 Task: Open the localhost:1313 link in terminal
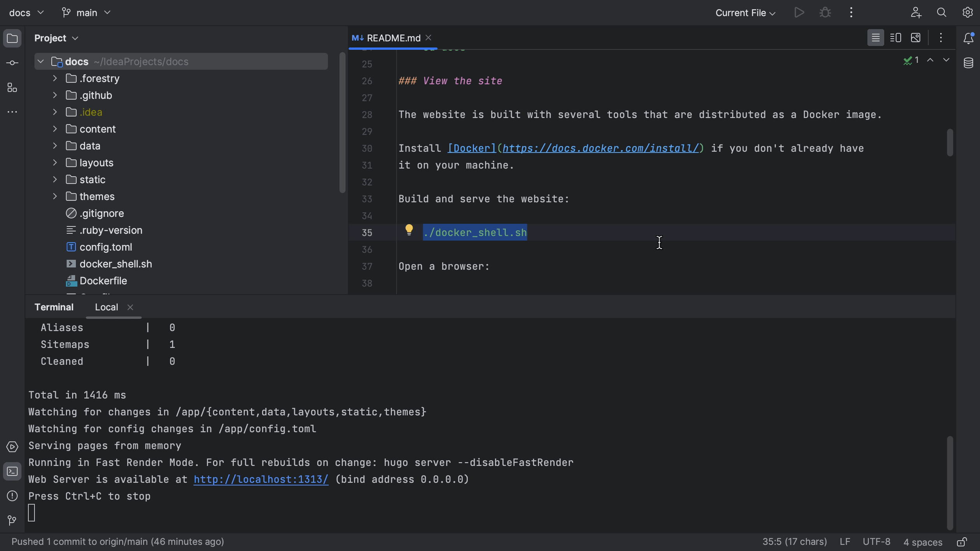(x=261, y=479)
